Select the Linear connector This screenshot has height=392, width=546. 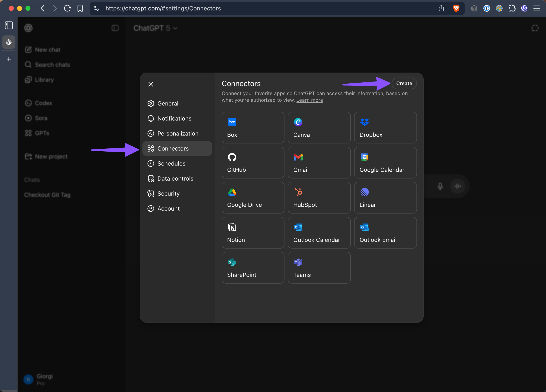(385, 198)
